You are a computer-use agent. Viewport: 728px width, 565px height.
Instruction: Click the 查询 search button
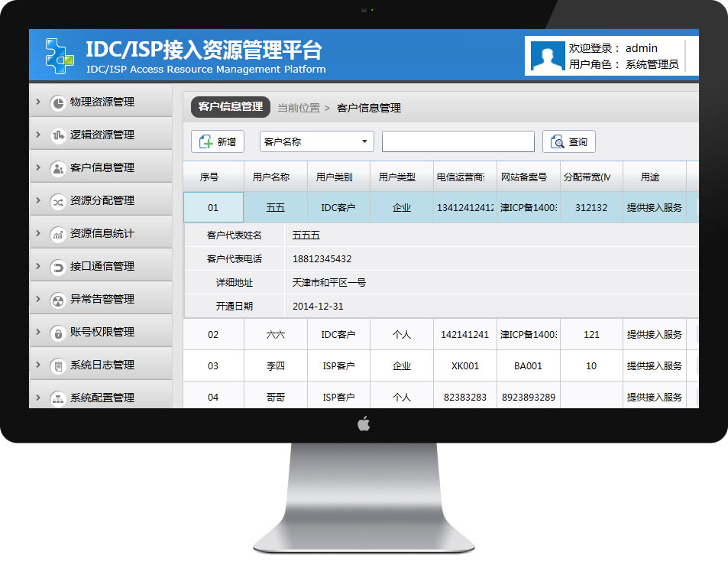(568, 141)
